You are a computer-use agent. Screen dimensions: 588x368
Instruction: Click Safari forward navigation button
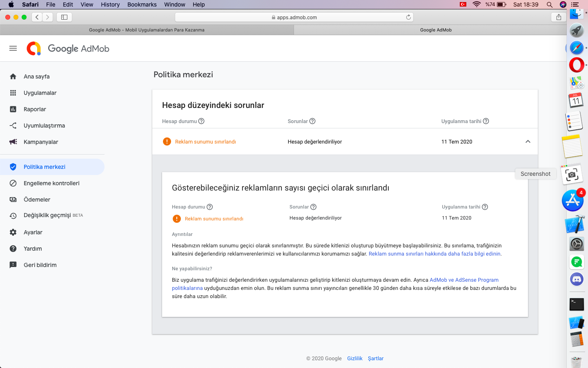48,17
